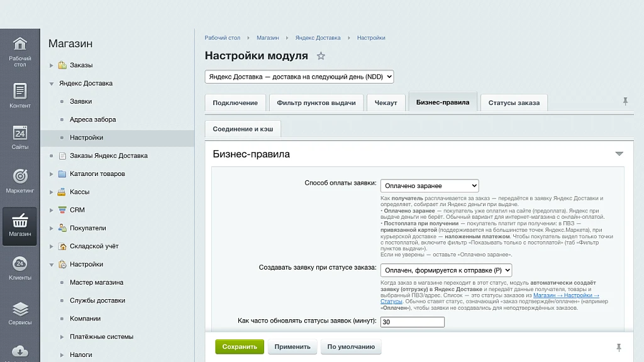Expand the Кассы tree node
The image size is (644, 362).
click(x=52, y=192)
